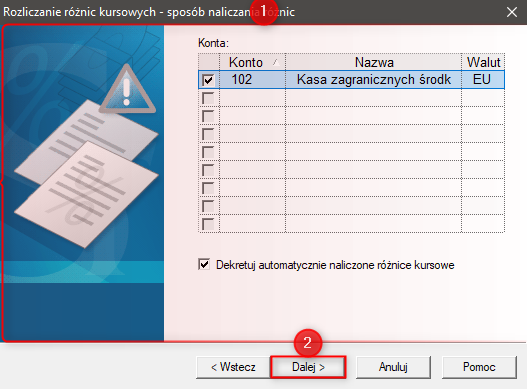This screenshot has width=527, height=389.
Task: Click the Walut column header
Action: tap(483, 62)
